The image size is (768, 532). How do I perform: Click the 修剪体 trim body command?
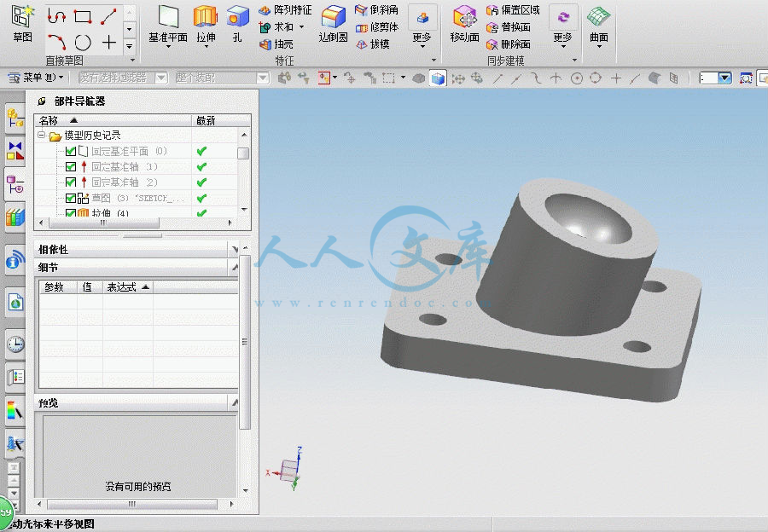pyautogui.click(x=376, y=27)
